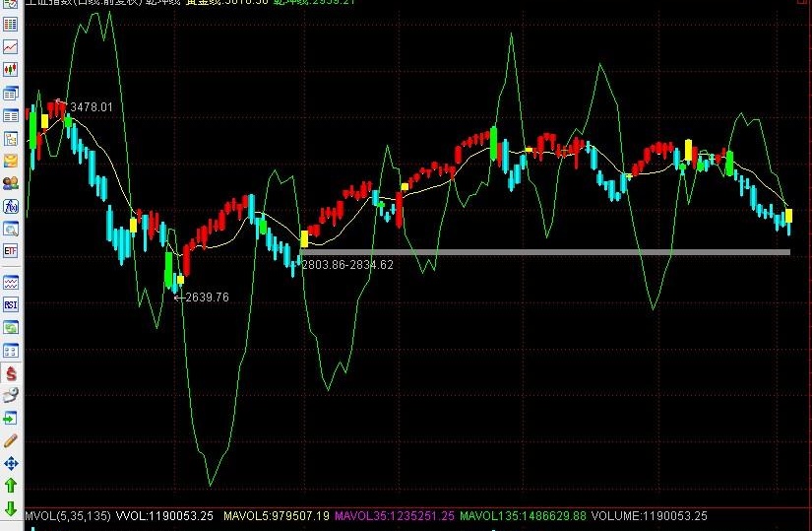Open the wavy lines indicator icon
Image resolution: width=812 pixels, height=531 pixels.
[x=11, y=283]
